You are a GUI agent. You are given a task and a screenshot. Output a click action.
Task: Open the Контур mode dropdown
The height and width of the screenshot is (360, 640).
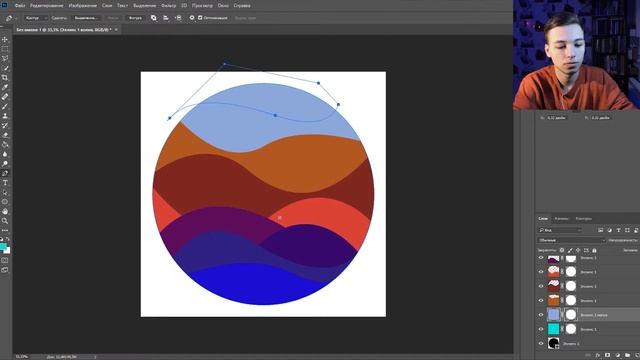click(36, 18)
